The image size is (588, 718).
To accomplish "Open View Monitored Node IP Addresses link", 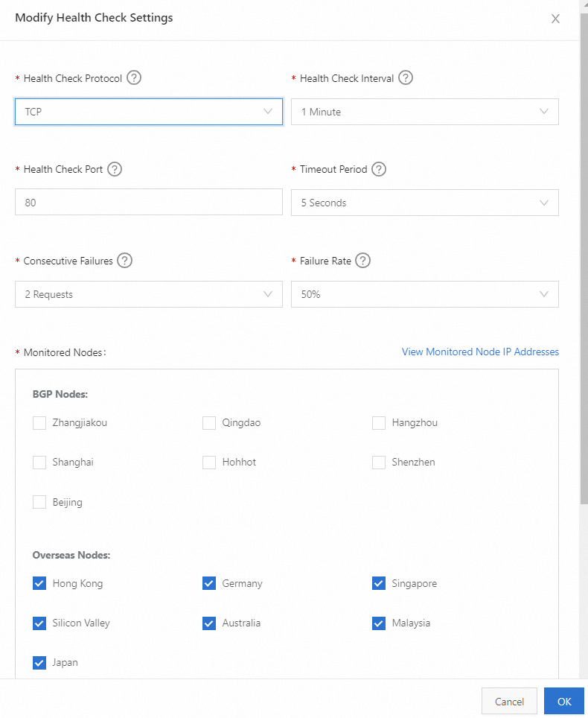I will 480,352.
